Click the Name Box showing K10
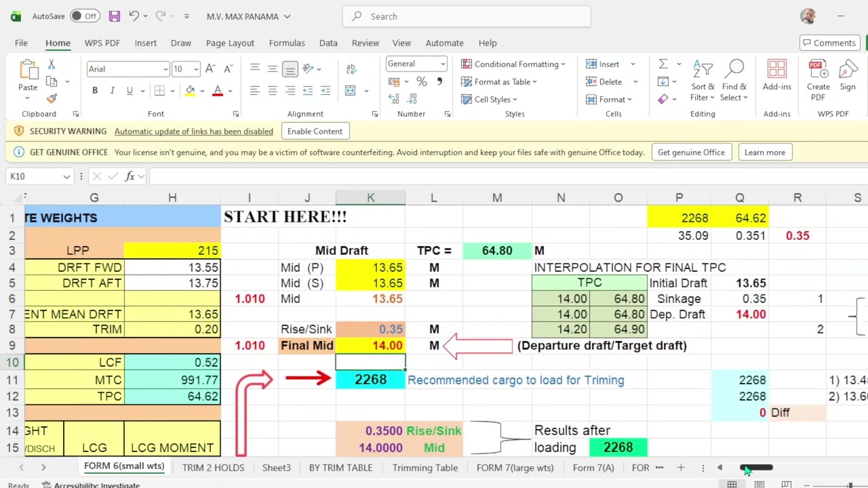Viewport: 868px width, 488px height. pos(39,176)
